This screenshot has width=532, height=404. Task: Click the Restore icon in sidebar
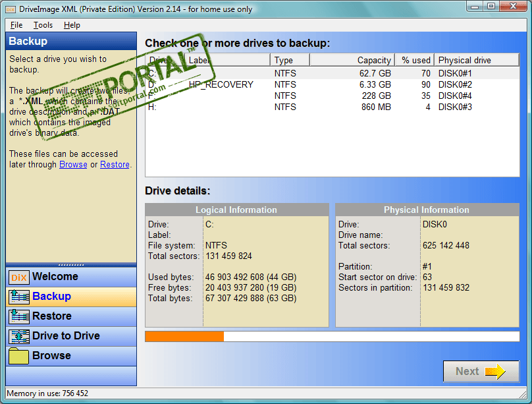(19, 316)
